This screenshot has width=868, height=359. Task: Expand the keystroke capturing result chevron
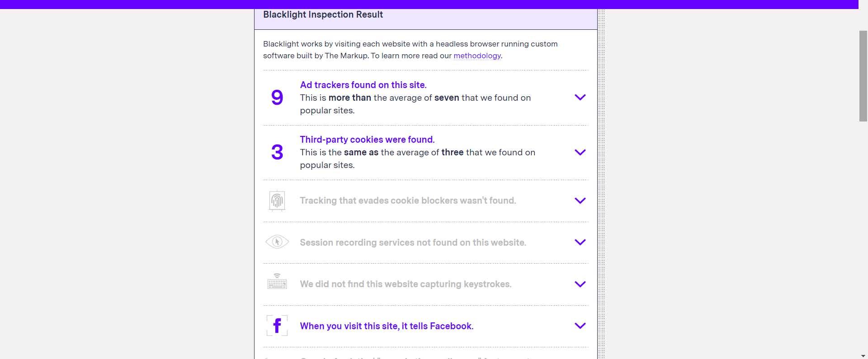point(580,284)
